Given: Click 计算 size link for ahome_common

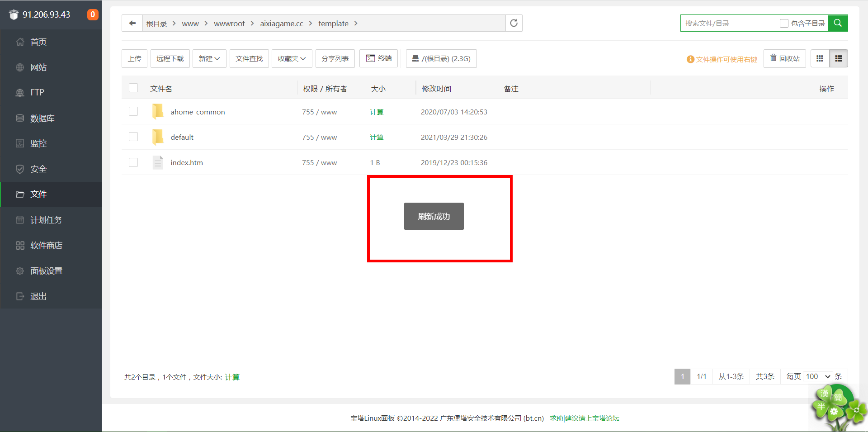Looking at the screenshot, I should click(x=377, y=112).
